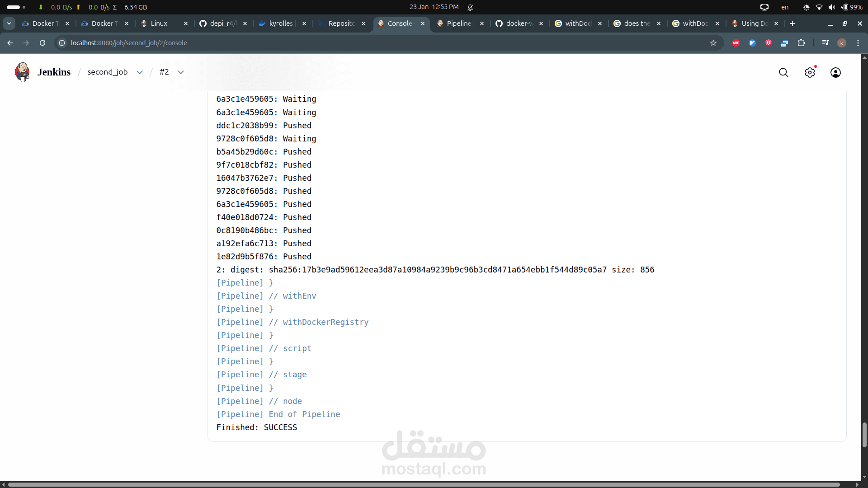The image size is (868, 488).
Task: Switch to the Pipeline tab
Action: click(458, 23)
